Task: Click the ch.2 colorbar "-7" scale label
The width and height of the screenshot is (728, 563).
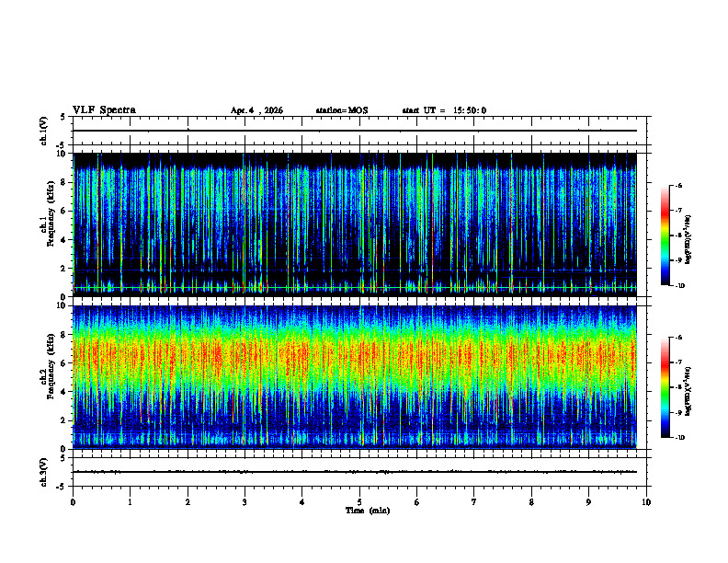Action: coord(679,362)
